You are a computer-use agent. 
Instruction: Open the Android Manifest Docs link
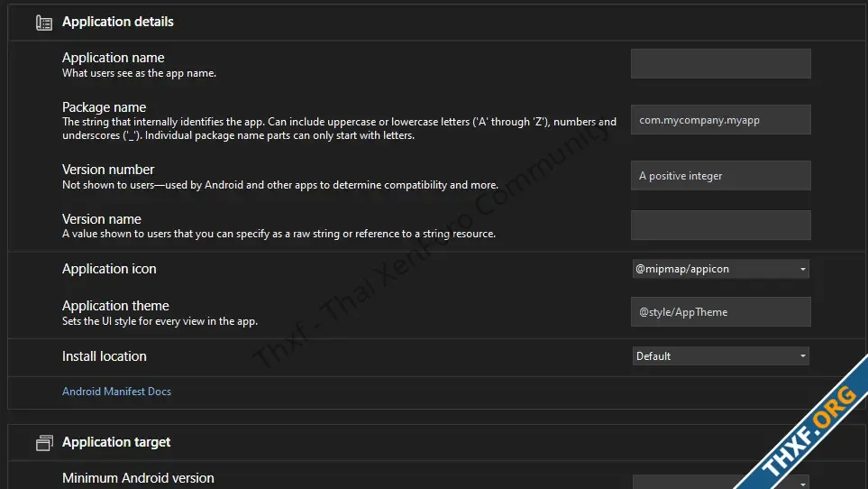(x=116, y=392)
